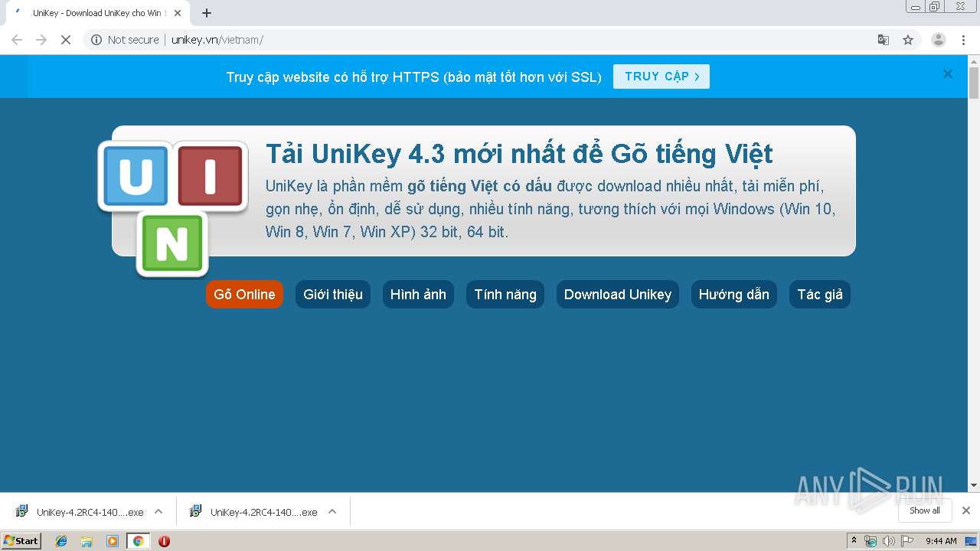The image size is (980, 551).
Task: Click the UniKey UNI logo
Action: (x=172, y=208)
